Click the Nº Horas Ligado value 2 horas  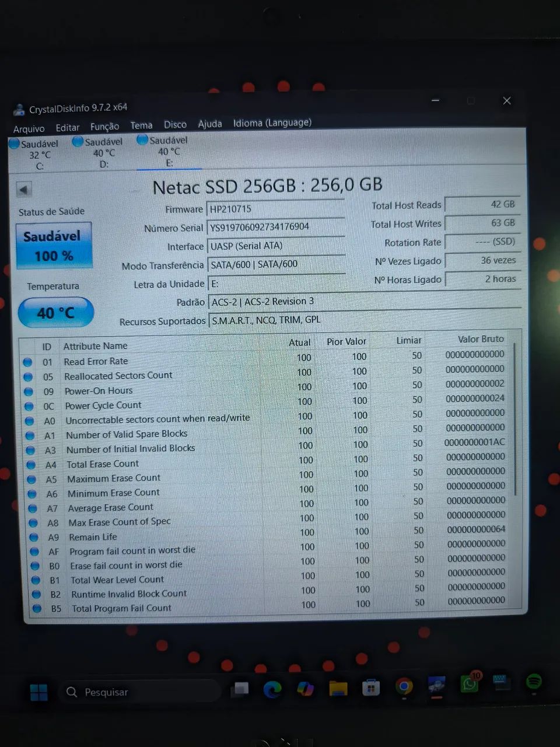[482, 279]
